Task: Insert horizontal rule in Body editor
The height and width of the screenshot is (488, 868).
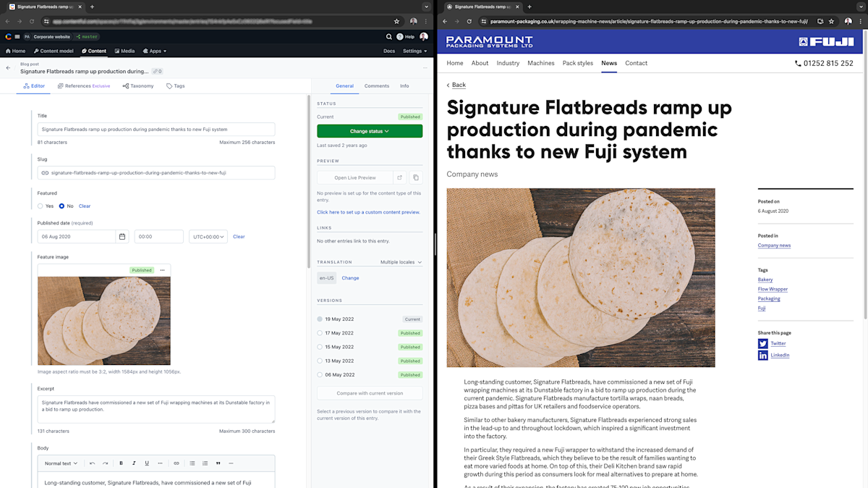Action: click(231, 463)
